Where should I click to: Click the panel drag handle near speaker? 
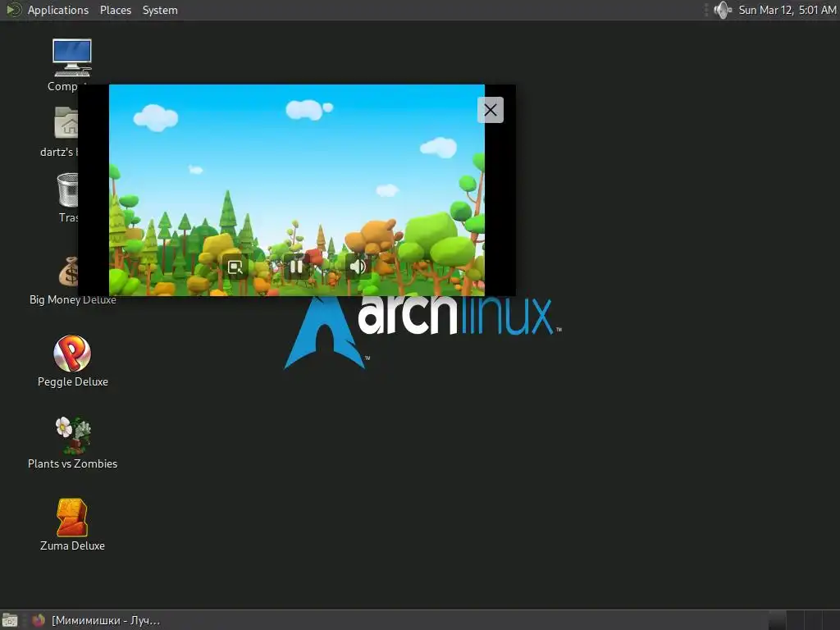[706, 10]
